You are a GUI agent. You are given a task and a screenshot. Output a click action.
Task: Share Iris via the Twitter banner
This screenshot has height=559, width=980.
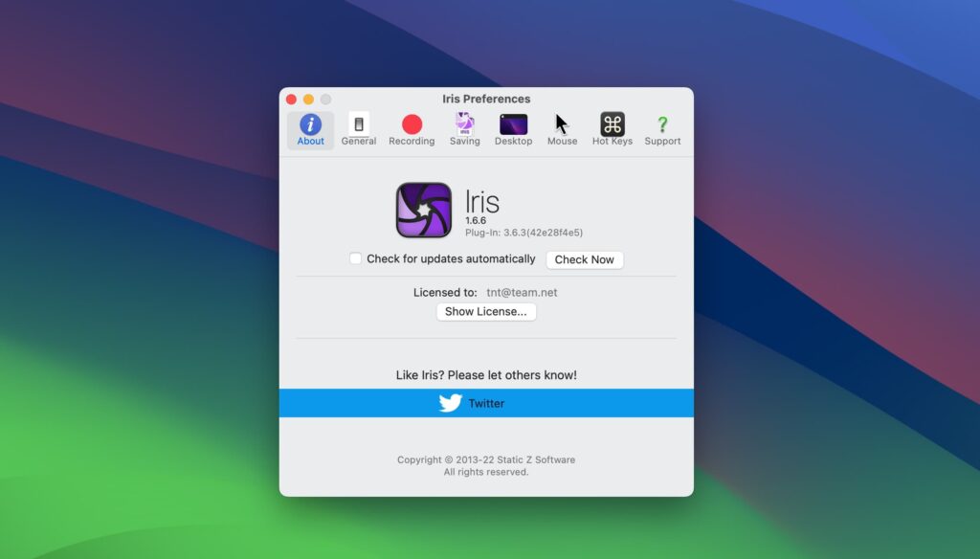pyautogui.click(x=486, y=403)
